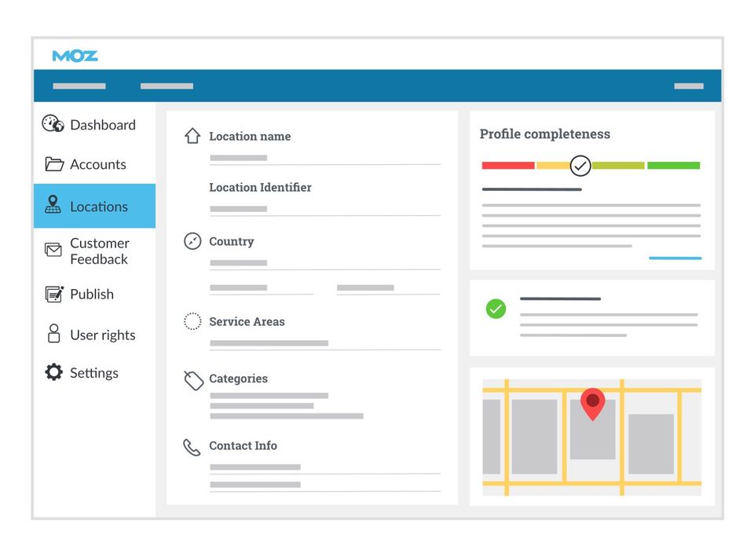
Task: Click the Country label
Action: tap(231, 241)
